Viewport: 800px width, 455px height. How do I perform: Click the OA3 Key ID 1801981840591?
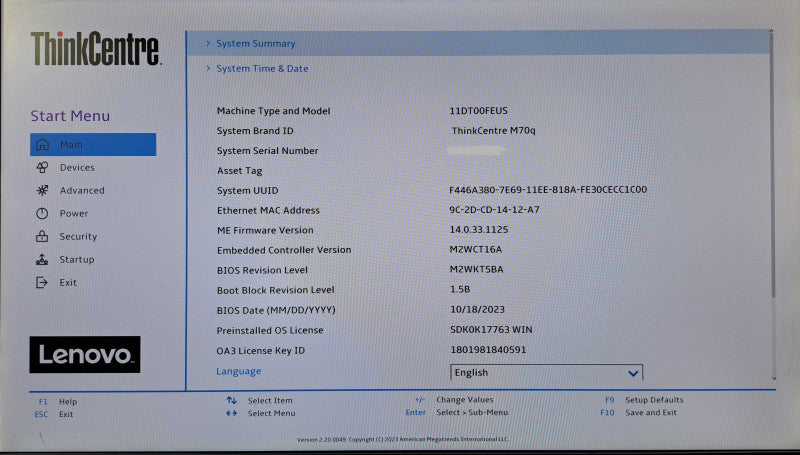tap(488, 350)
